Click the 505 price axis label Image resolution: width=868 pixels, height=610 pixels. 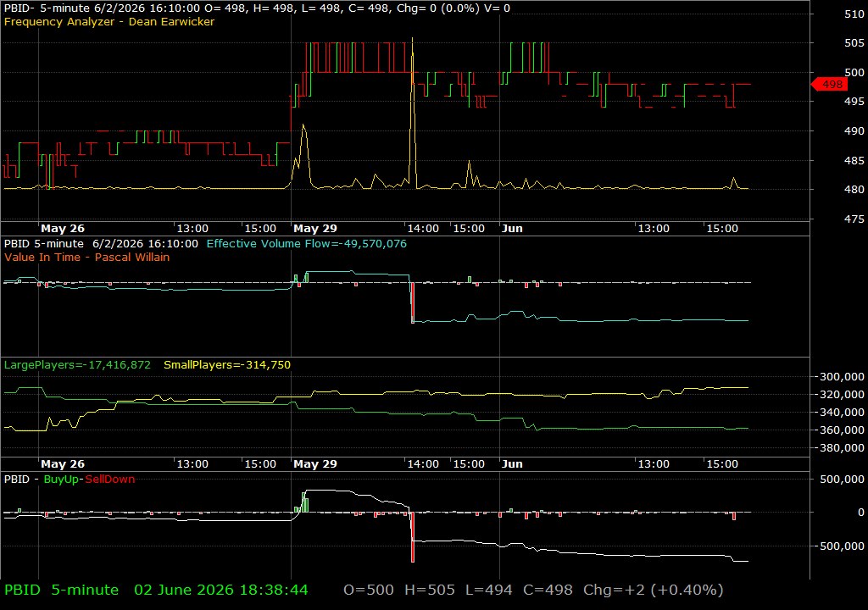[x=854, y=43]
